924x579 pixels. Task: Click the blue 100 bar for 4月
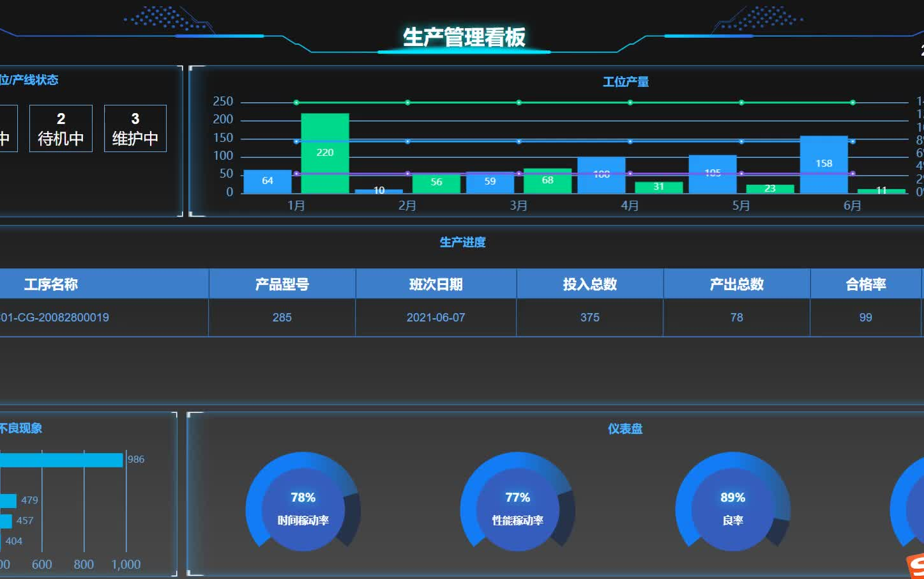point(602,175)
